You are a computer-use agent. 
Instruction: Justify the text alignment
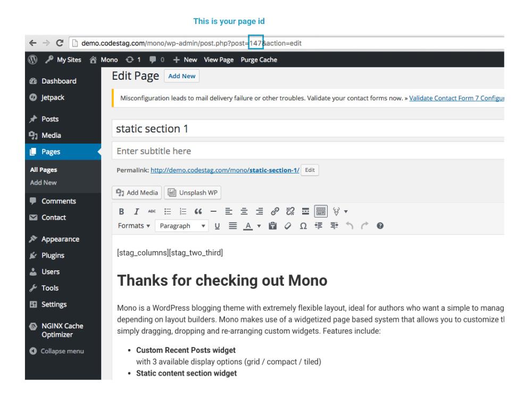pyautogui.click(x=233, y=226)
